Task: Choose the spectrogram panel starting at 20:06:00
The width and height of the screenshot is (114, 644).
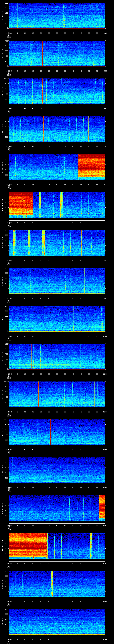Action: 57,205
